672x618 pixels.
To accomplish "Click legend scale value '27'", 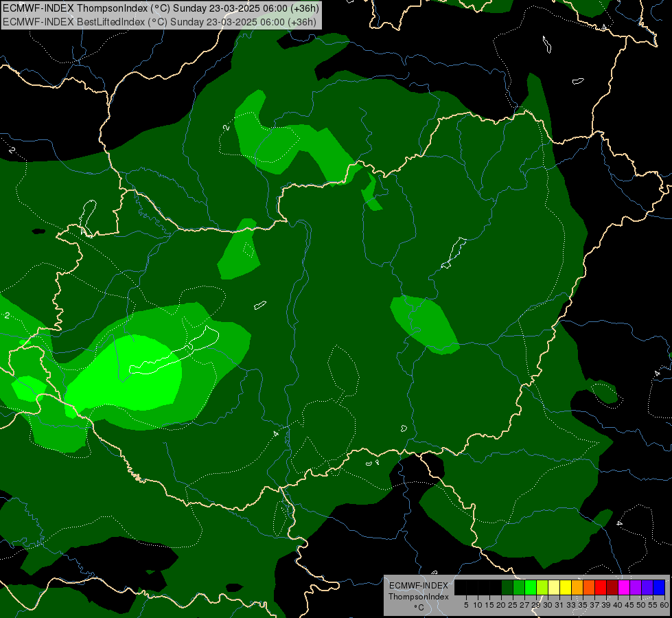I will coord(524,605).
